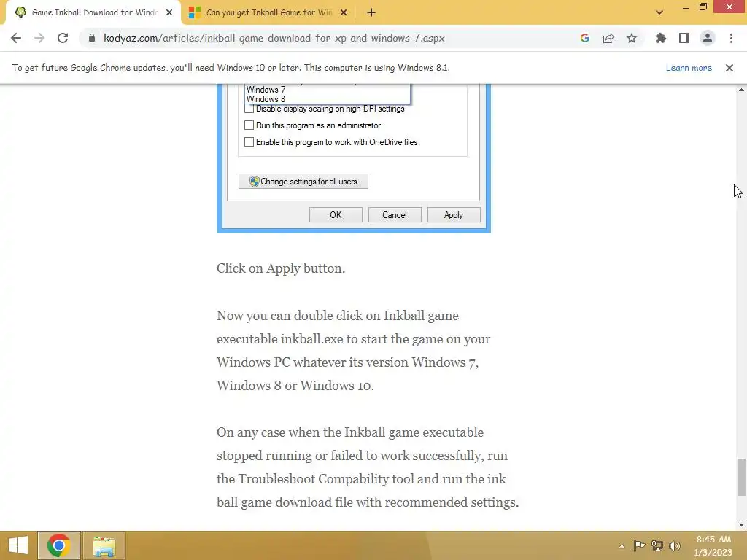The image size is (747, 560).
Task: View site information lock icon
Action: pos(92,38)
